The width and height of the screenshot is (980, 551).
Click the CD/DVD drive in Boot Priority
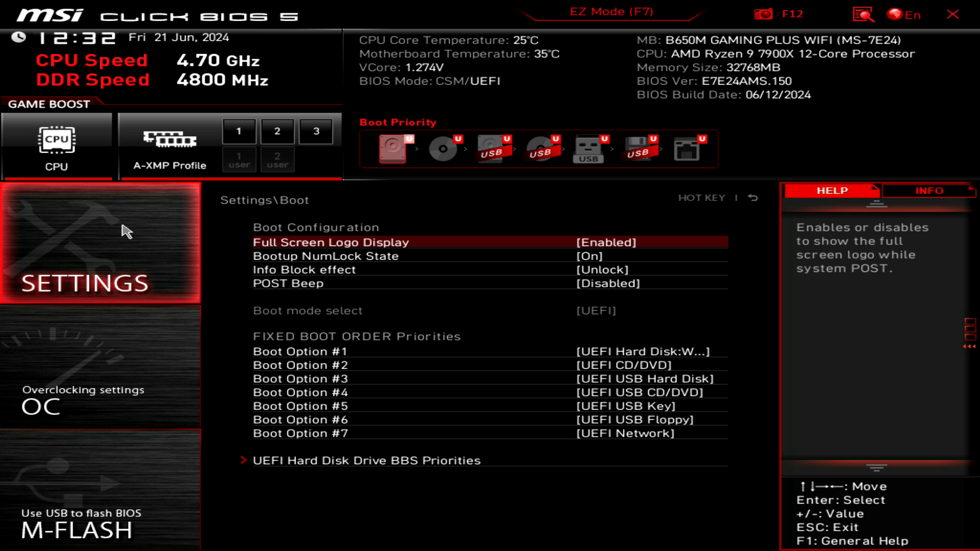pos(442,149)
